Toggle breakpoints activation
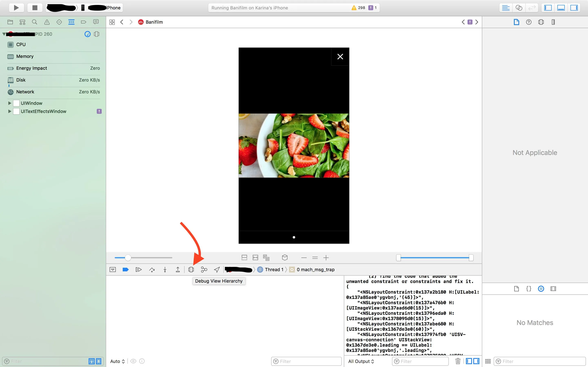This screenshot has height=367, width=588. tap(126, 269)
